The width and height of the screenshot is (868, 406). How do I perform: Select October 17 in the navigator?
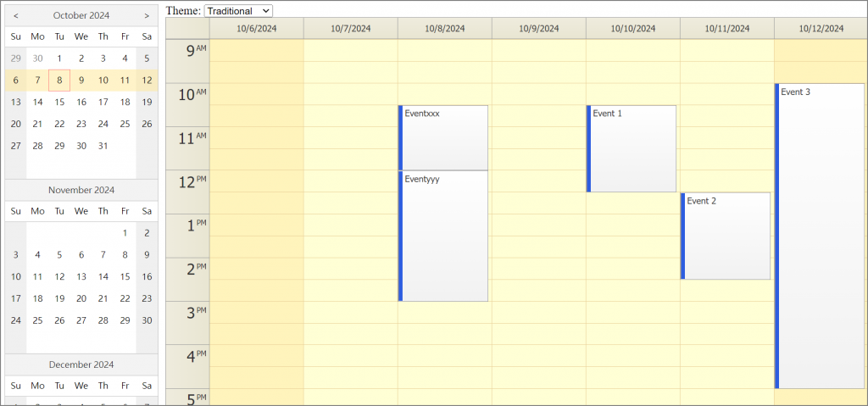[x=103, y=102]
